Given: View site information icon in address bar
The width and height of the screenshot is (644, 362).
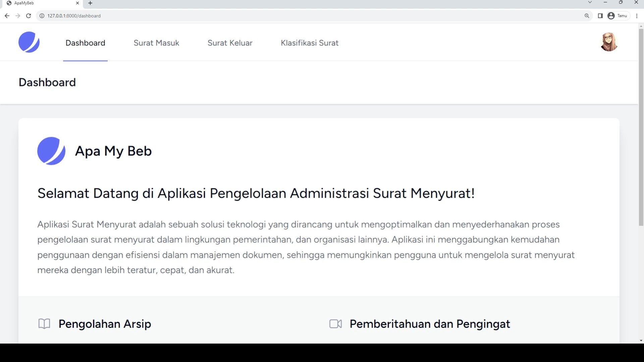Looking at the screenshot, I should coord(42,16).
